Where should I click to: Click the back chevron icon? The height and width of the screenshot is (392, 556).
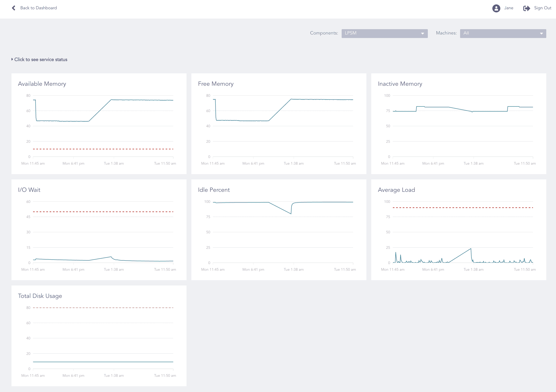tap(13, 8)
